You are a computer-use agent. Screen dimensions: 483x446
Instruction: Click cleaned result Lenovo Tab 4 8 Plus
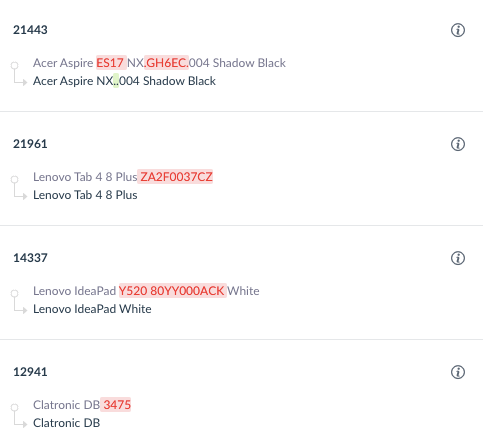tap(85, 195)
